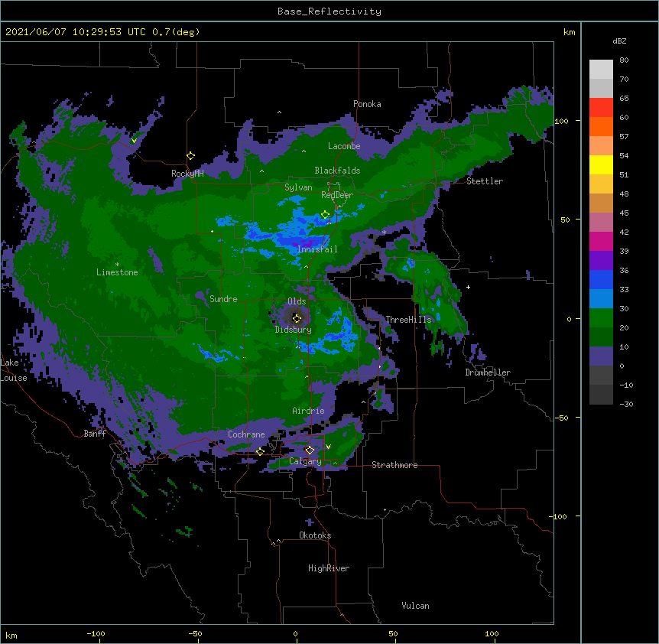This screenshot has width=659, height=644.
Task: Select the 65 dBZ red legend swatch
Action: 601,108
